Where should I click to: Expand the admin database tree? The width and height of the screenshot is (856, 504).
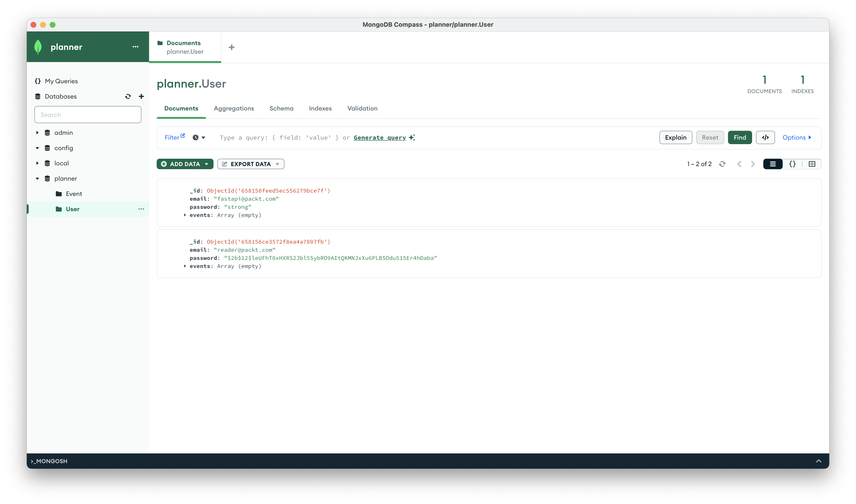[x=37, y=133]
